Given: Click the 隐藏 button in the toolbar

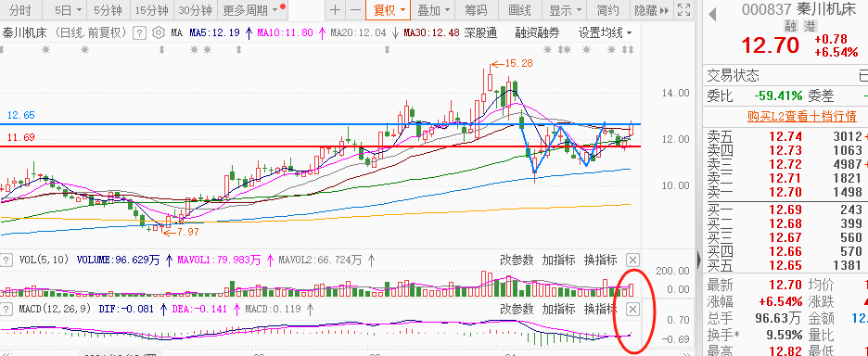Looking at the screenshot, I should [651, 10].
